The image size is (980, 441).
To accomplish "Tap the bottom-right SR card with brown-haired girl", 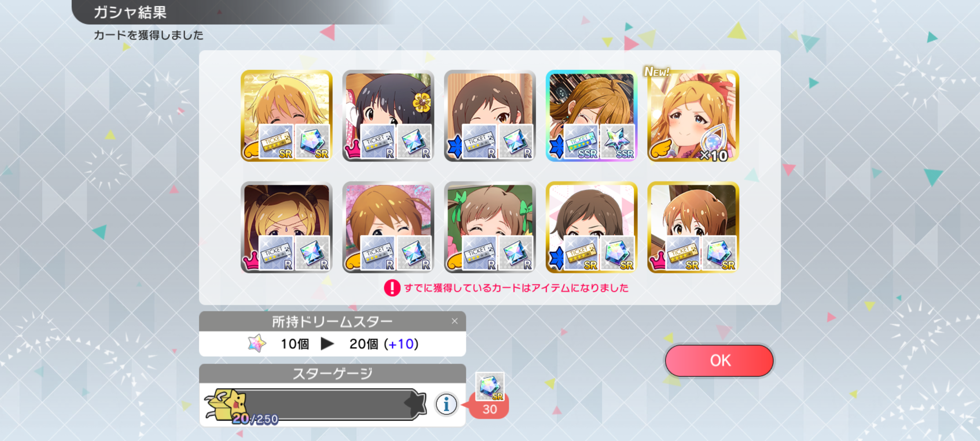I will 693,227.
